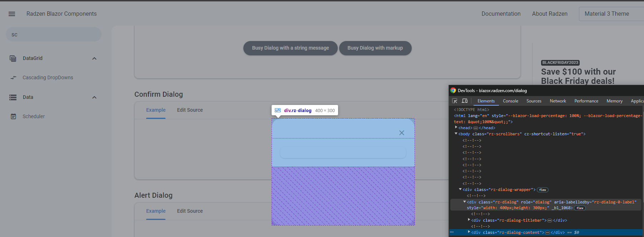The height and width of the screenshot is (237, 644).
Task: Click ellipsis in rz-dialog-titlebar node
Action: pyautogui.click(x=550, y=221)
